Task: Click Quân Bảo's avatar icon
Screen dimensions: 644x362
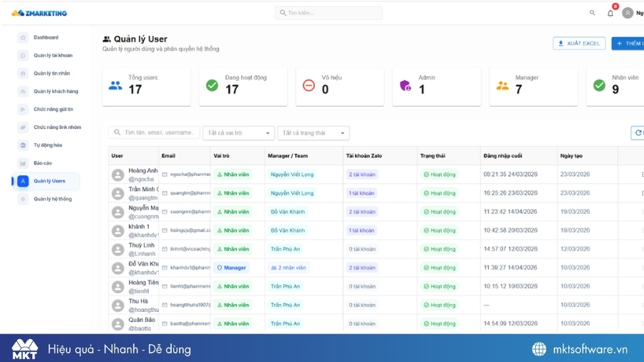Action: (118, 324)
